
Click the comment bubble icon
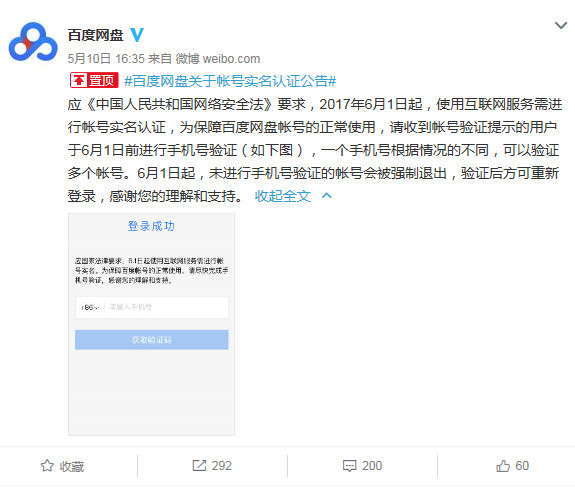pyautogui.click(x=349, y=466)
